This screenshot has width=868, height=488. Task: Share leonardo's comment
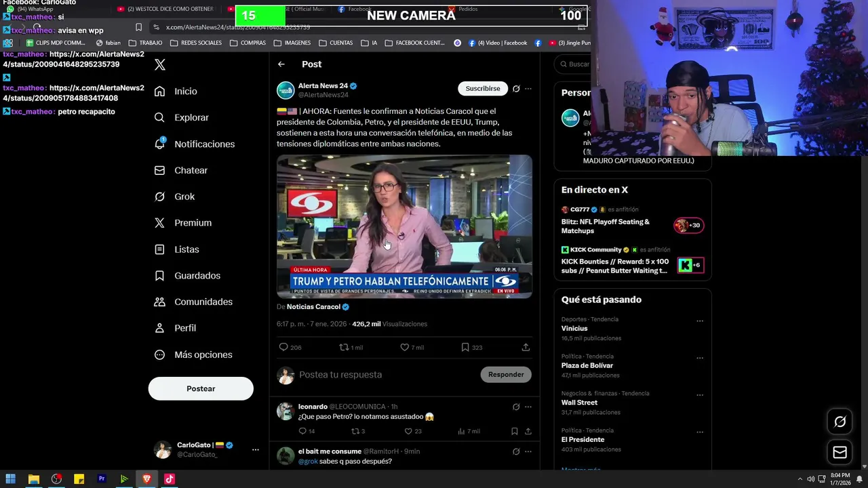point(528,431)
